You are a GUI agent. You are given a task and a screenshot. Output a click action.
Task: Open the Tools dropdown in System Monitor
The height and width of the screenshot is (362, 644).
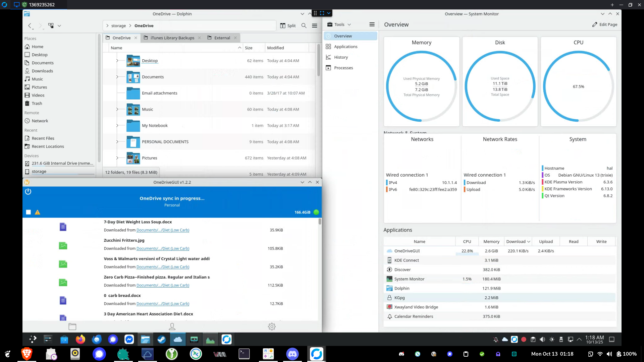(339, 24)
